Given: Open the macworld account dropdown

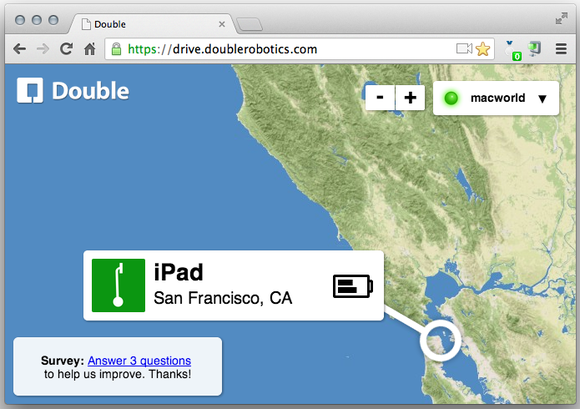Looking at the screenshot, I should click(x=496, y=98).
